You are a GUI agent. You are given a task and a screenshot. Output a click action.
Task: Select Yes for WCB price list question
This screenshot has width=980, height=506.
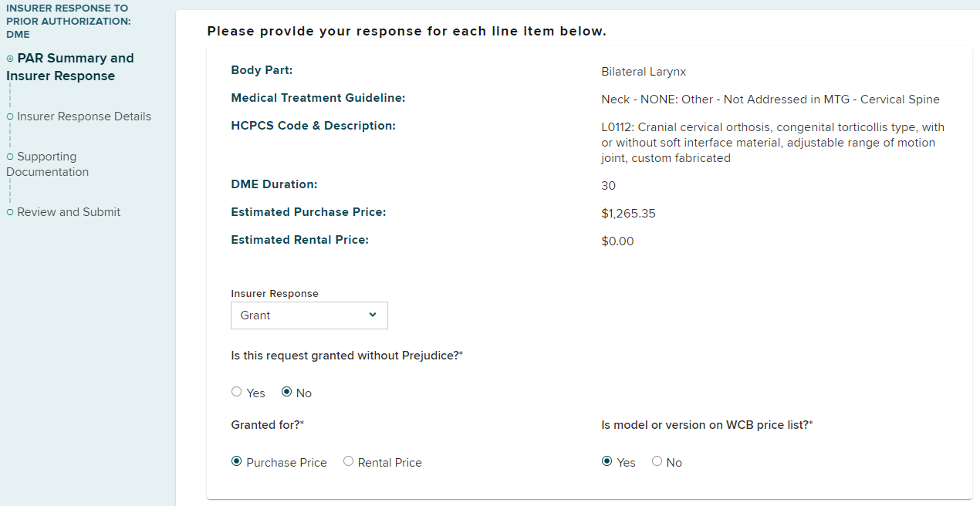click(607, 461)
